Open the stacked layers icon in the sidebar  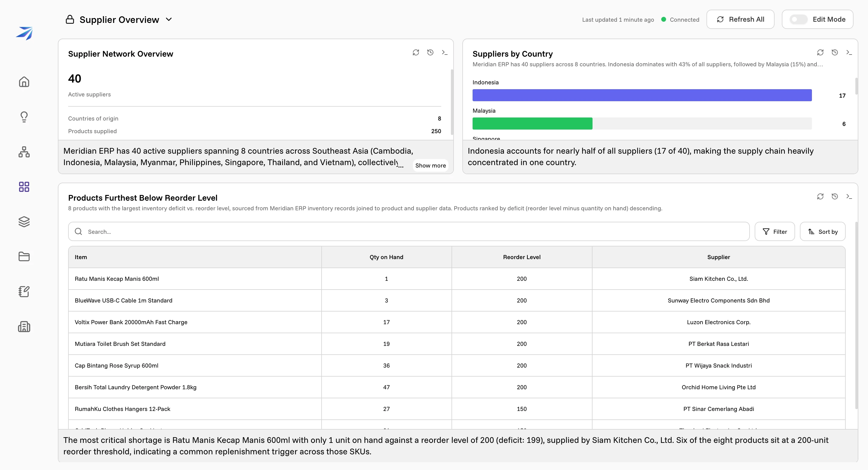pyautogui.click(x=24, y=222)
